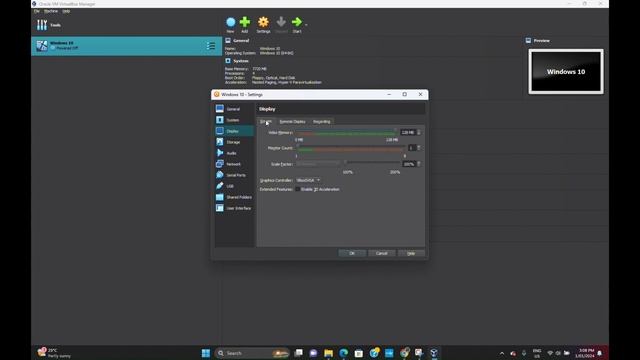Viewport: 640px width, 360px height.
Task: Click the Preview section header icon
Action: click(x=528, y=40)
